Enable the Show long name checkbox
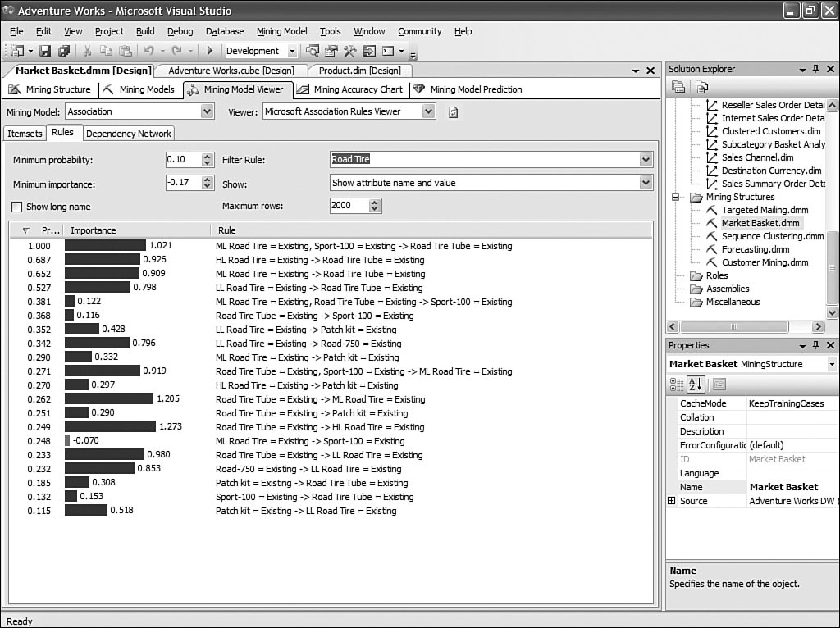The width and height of the screenshot is (840, 628). point(17,207)
